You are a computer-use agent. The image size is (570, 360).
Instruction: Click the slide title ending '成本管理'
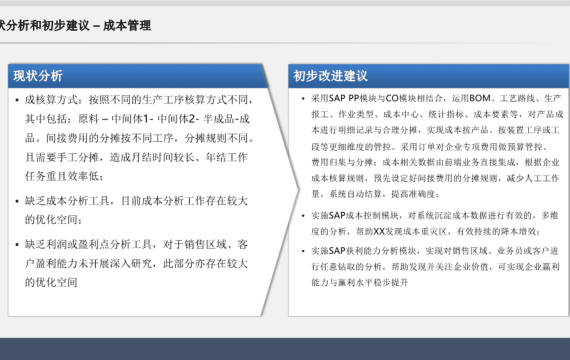pos(75,25)
